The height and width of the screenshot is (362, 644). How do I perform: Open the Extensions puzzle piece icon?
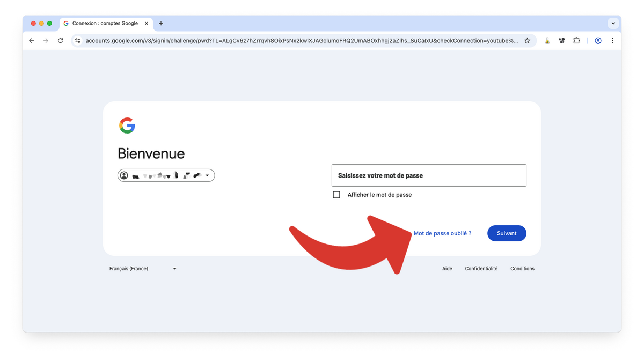(576, 41)
